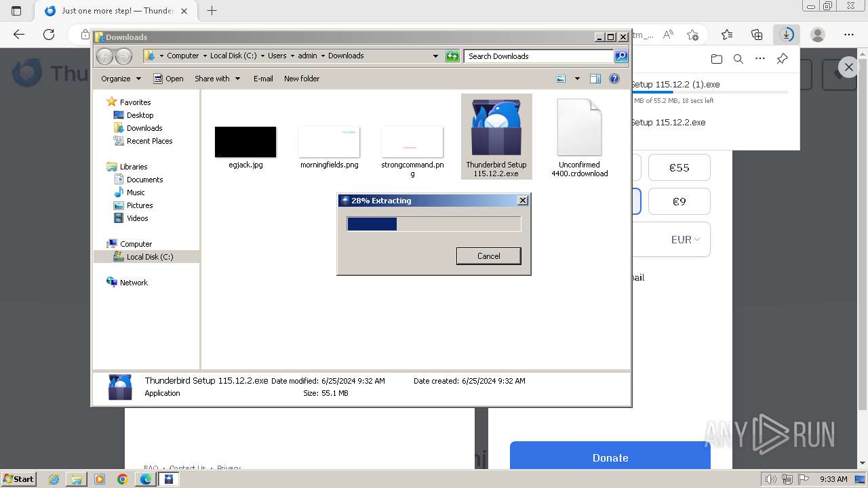Reload the browser page
Viewport: 868px width, 488px height.
click(49, 35)
